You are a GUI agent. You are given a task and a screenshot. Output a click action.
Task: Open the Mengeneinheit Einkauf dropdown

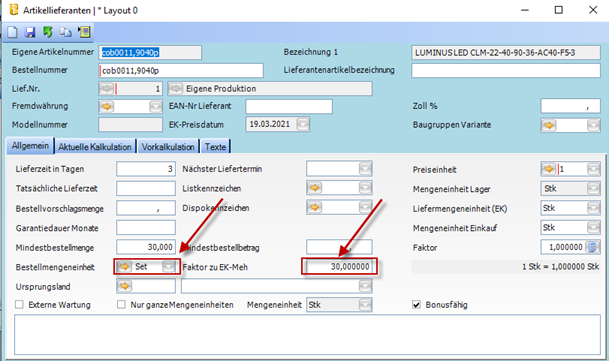(x=593, y=227)
